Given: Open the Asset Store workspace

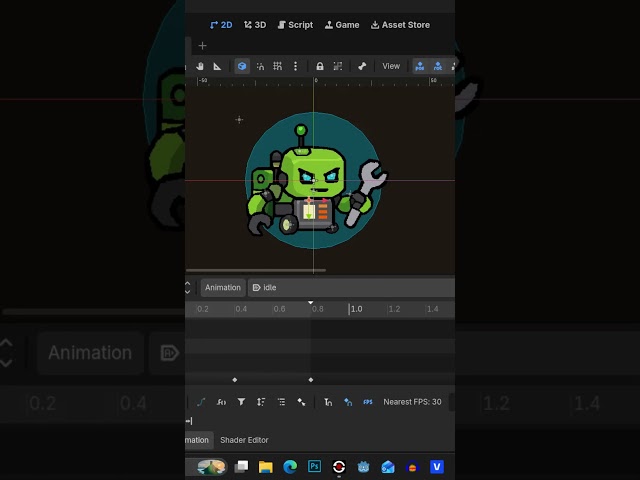Looking at the screenshot, I should click(400, 25).
